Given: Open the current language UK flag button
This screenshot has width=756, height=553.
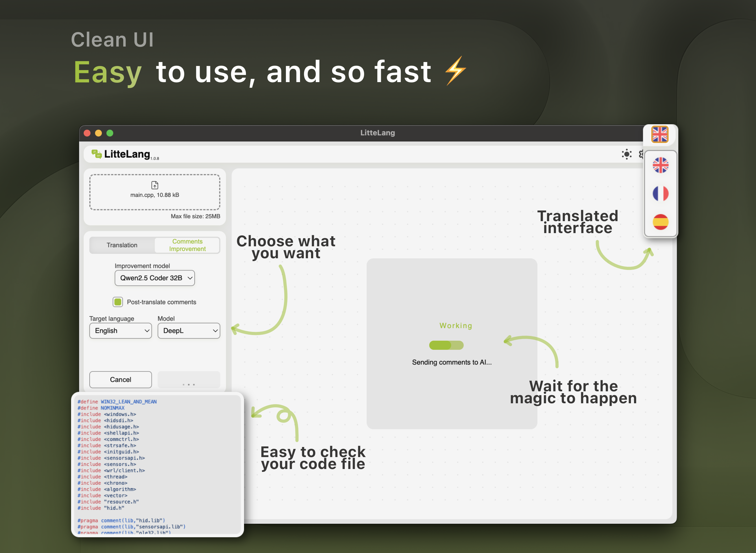Looking at the screenshot, I should click(660, 134).
